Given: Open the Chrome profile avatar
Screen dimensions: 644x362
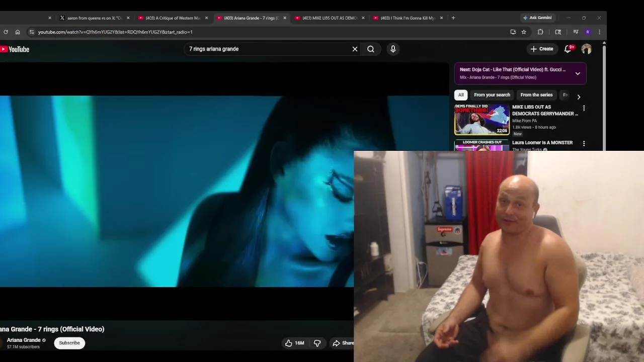Looking at the screenshot, I should 588,32.
